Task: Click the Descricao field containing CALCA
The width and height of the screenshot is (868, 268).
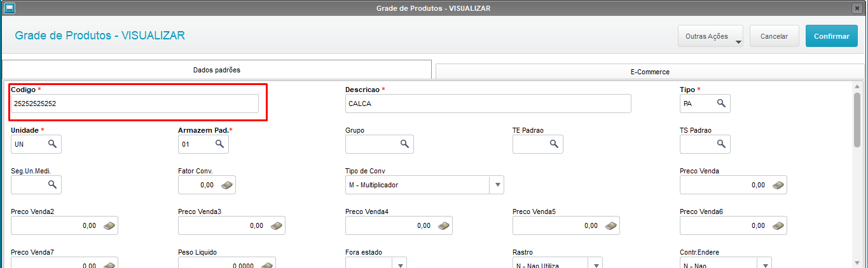Action: click(488, 104)
